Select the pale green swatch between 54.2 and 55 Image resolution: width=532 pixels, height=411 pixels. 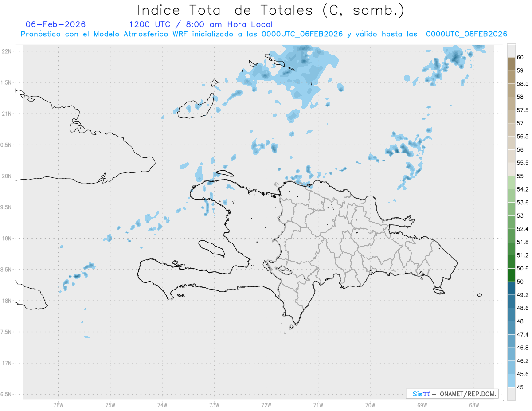pos(511,183)
